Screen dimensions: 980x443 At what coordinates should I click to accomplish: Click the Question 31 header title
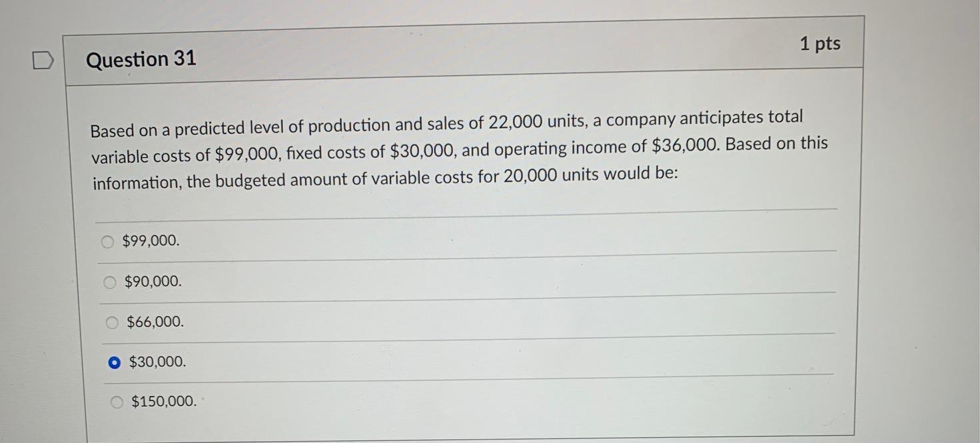tap(141, 59)
